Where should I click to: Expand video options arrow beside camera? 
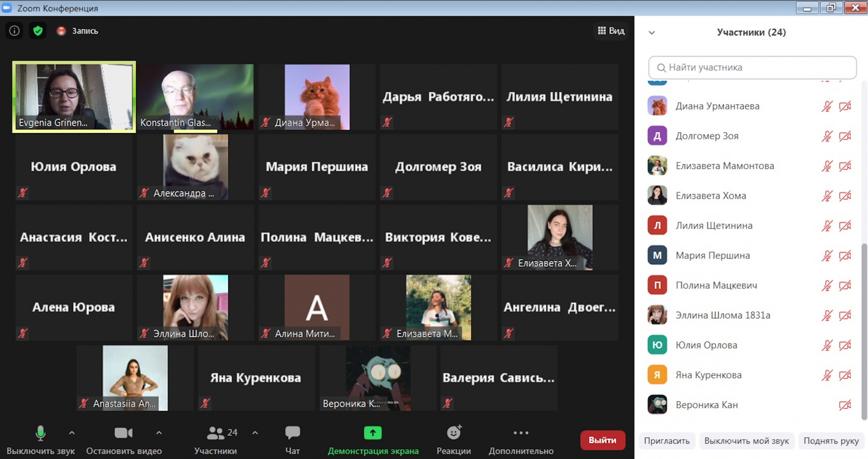[159, 433]
